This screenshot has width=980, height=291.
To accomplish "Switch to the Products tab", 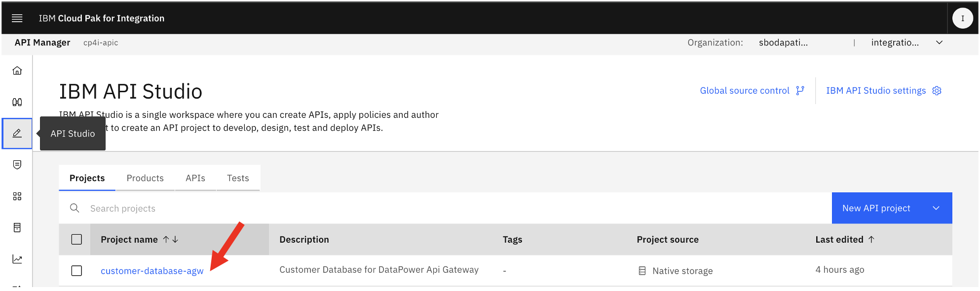I will pyautogui.click(x=145, y=178).
